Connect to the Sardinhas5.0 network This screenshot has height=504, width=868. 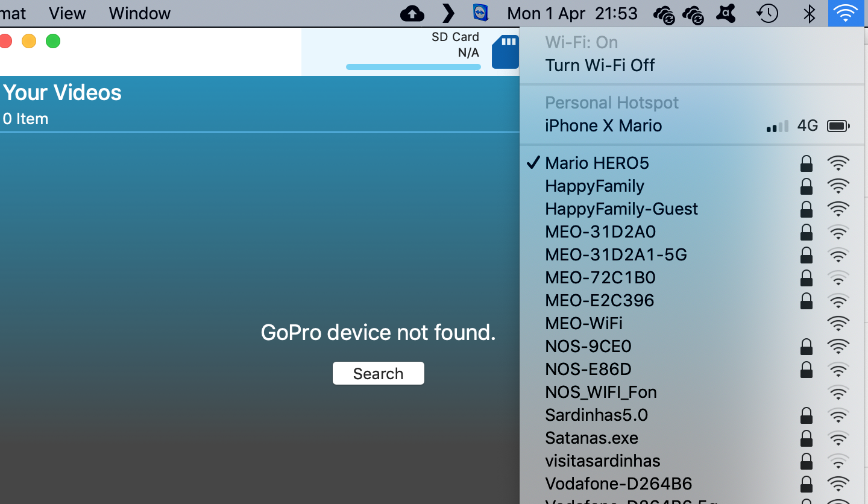692,415
